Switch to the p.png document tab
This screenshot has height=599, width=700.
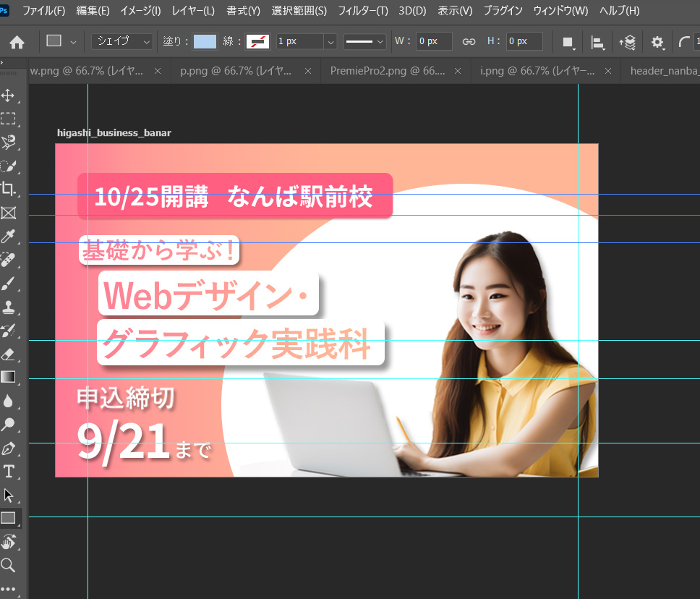(x=236, y=71)
